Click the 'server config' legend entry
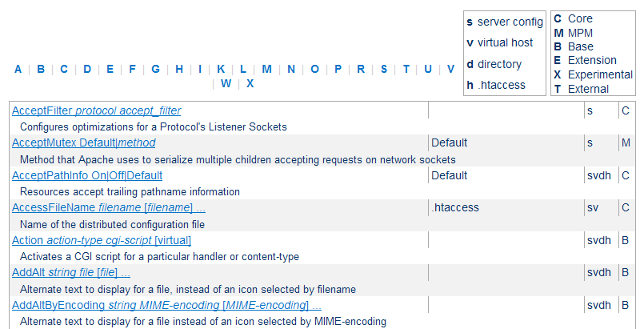Screen dimensions: 644x329 (x=505, y=22)
